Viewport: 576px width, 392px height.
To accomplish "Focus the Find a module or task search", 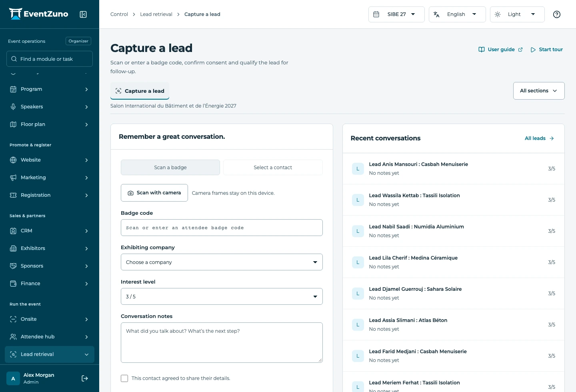I will 50,59.
